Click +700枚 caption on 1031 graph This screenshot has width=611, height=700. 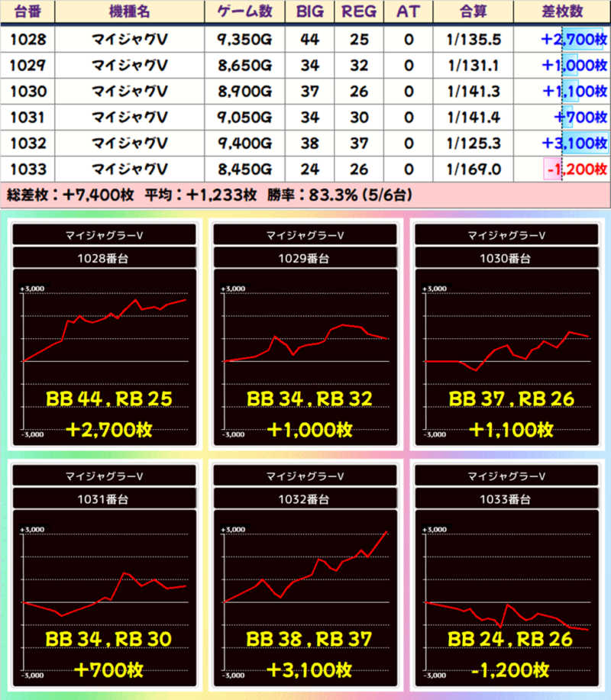tap(108, 669)
